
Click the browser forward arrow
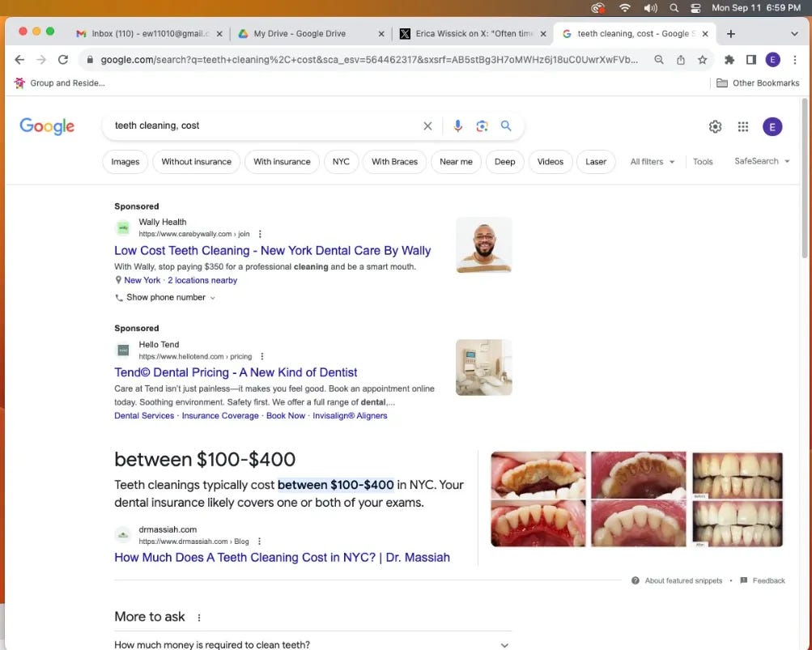41,60
